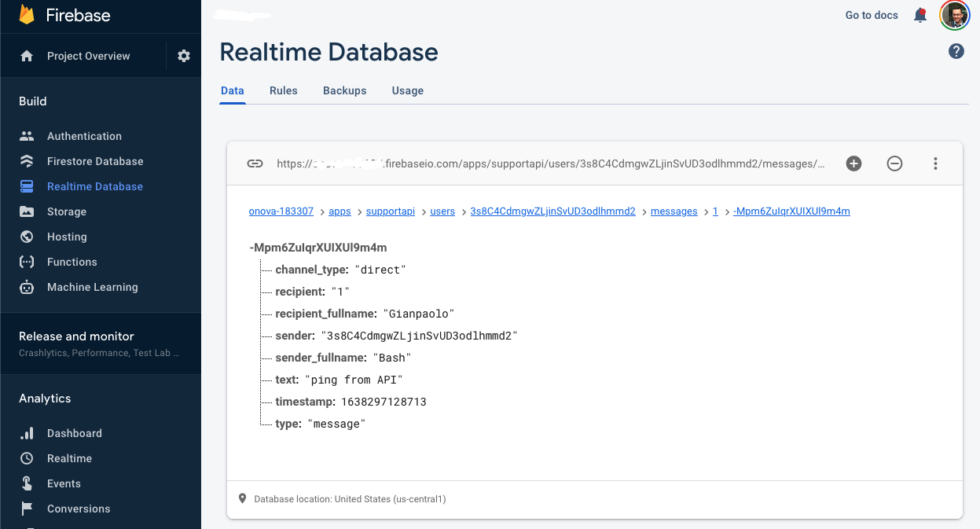Viewport: 980px width, 529px height.
Task: Select the text value "ping from API"
Action: (x=353, y=380)
